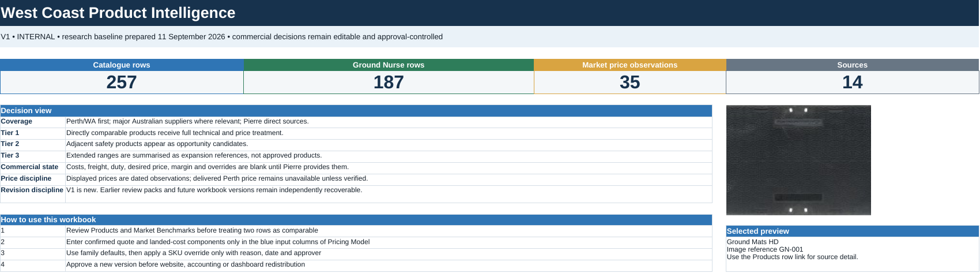Select the Approve a new version instruction cell
980x273 pixels.
[389, 265]
